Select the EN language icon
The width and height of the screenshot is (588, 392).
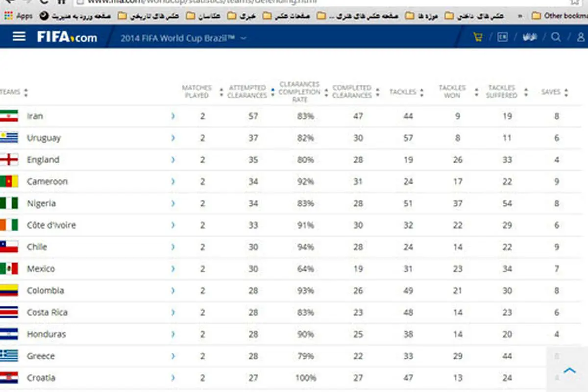(502, 37)
